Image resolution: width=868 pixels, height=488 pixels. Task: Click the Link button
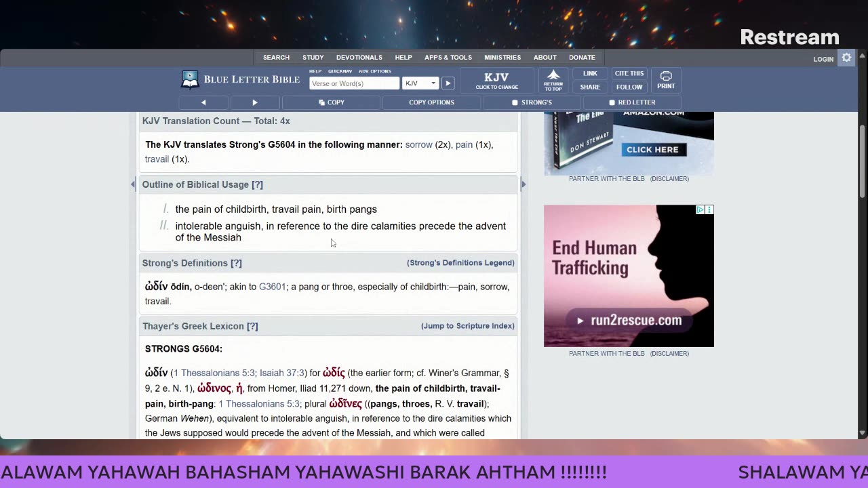tap(590, 74)
